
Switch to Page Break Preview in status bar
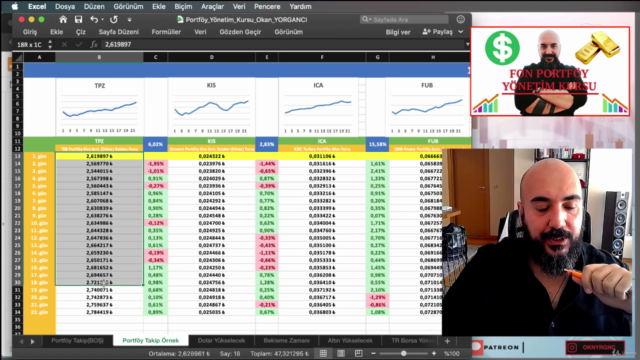[x=358, y=353]
